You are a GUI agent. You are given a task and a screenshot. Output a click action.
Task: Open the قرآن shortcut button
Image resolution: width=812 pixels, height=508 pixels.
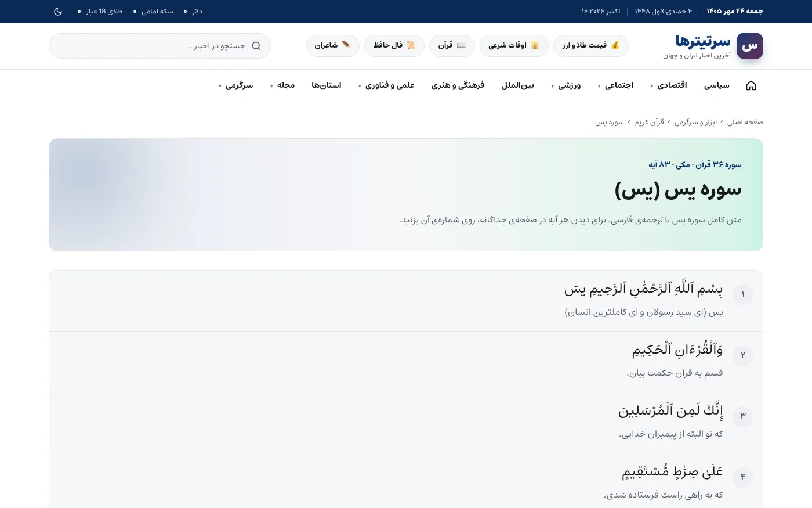[x=452, y=46]
